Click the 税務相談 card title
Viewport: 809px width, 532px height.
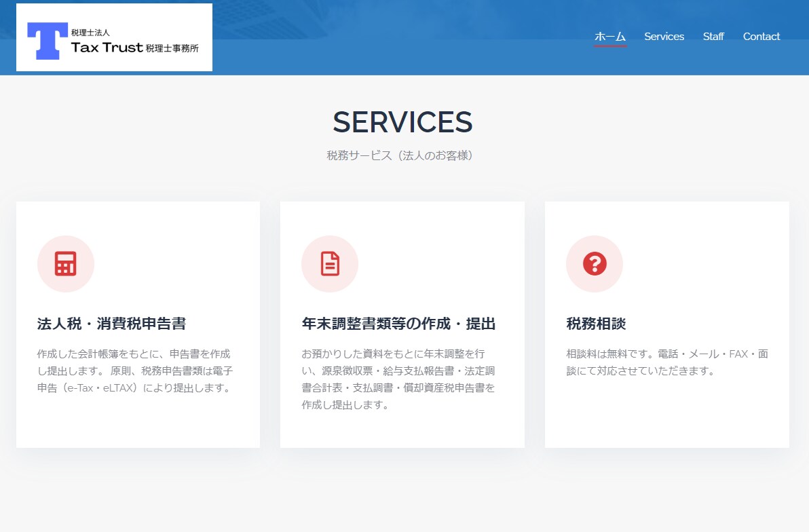pos(596,324)
